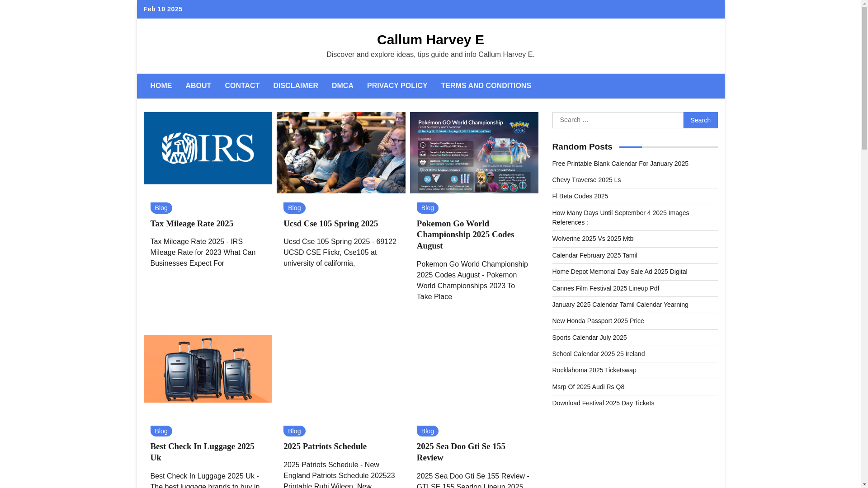Open Download Festival 2025 Day Tickets link
868x488 pixels.
(x=603, y=403)
